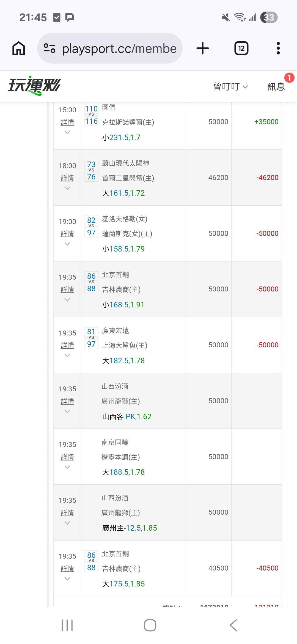
Task: Open 詳情 link for 蔚山現代太陽神 game
Action: 67,178
